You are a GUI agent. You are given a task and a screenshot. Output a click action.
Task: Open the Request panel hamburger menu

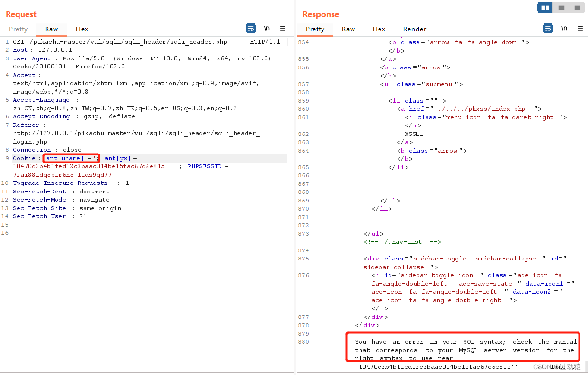tap(283, 29)
